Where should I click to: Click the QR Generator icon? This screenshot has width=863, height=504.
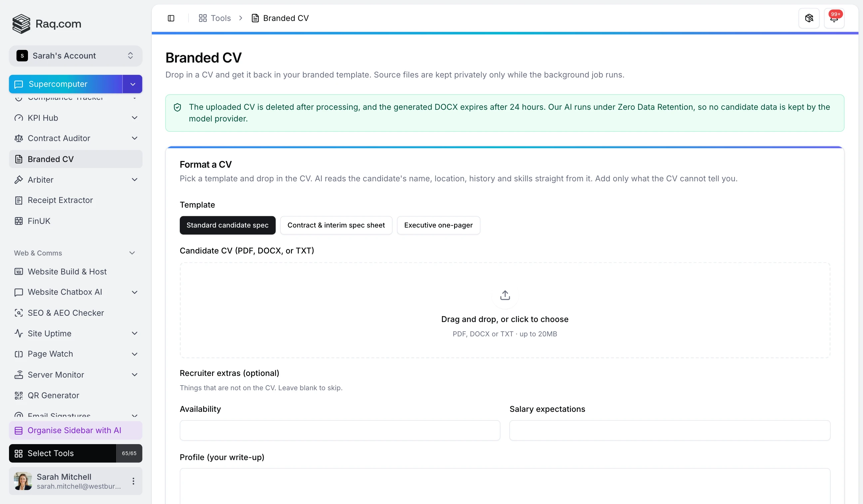click(19, 396)
